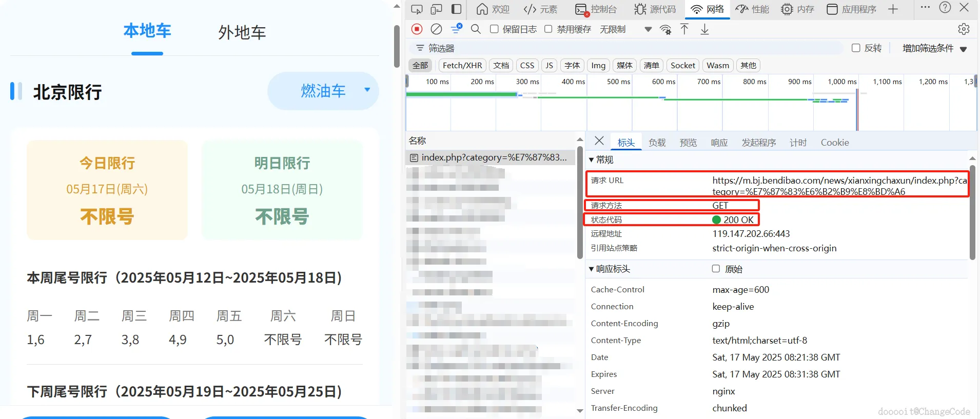The height and width of the screenshot is (419, 980).
Task: Switch to the 外地车 tab
Action: coord(242,32)
